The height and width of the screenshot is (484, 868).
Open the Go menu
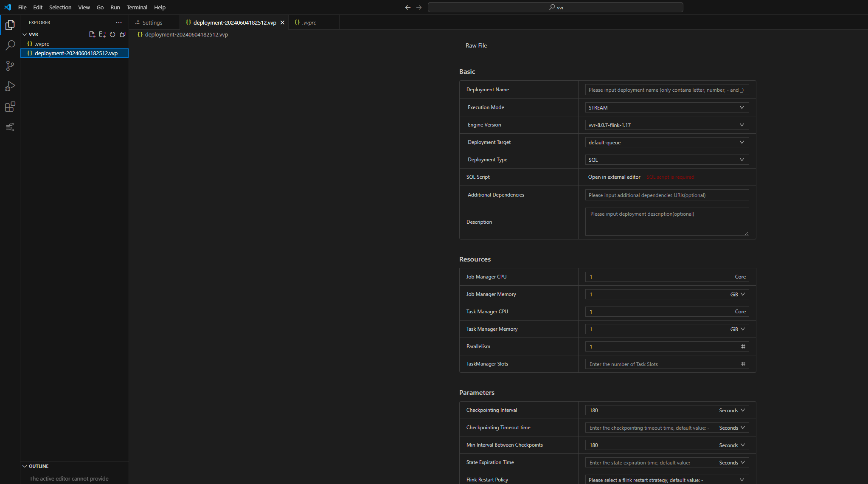[x=100, y=7]
